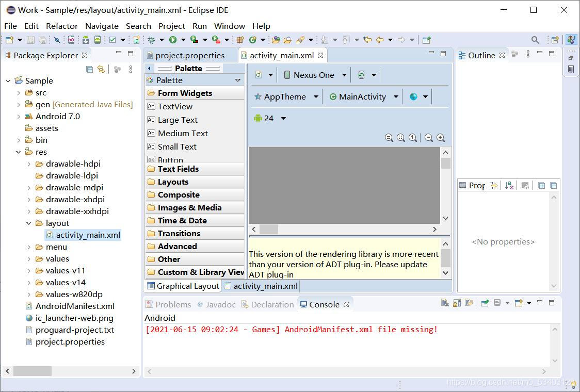This screenshot has height=392, width=580.
Task: Open the Android SDK Manager from the toolbar
Action: (86, 39)
